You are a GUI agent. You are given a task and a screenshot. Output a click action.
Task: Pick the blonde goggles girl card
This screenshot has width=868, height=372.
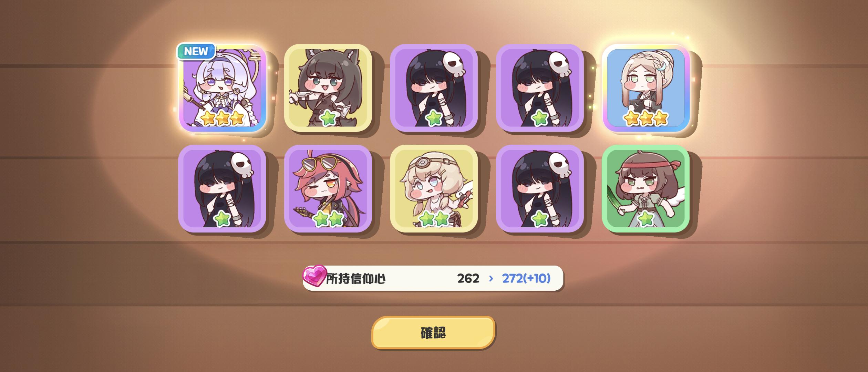434,188
